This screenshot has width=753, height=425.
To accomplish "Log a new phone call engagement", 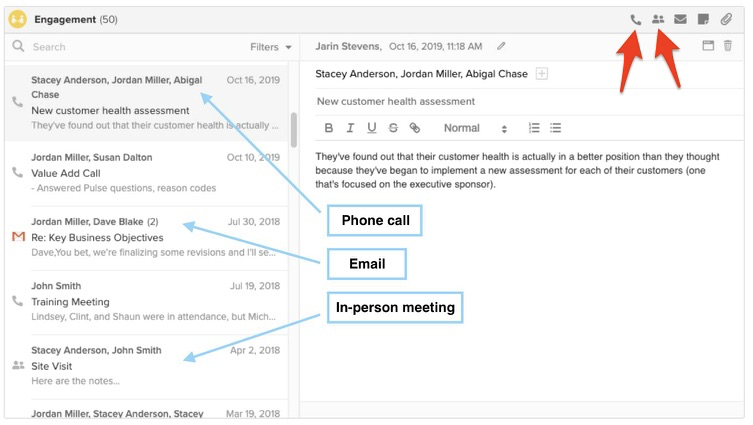I will point(635,20).
